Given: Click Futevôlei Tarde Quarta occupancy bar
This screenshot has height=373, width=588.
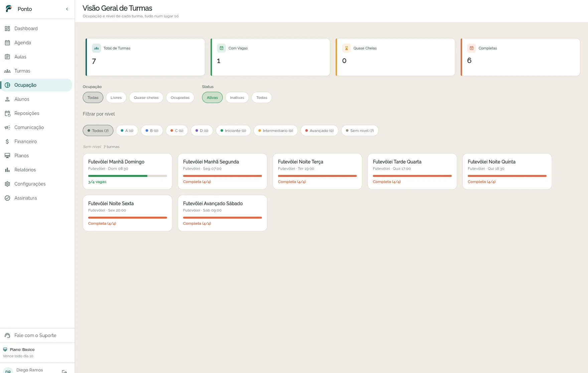Looking at the screenshot, I should (x=412, y=176).
